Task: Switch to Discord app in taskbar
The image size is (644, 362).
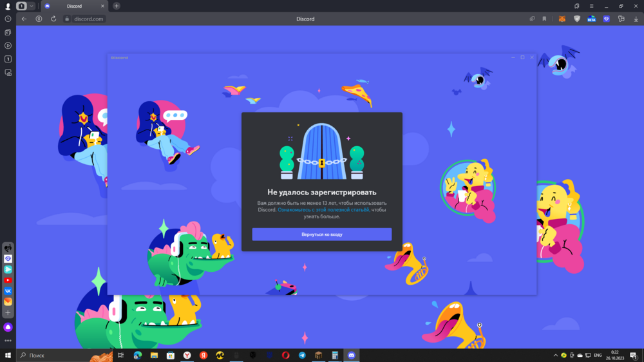Action: [351, 356]
